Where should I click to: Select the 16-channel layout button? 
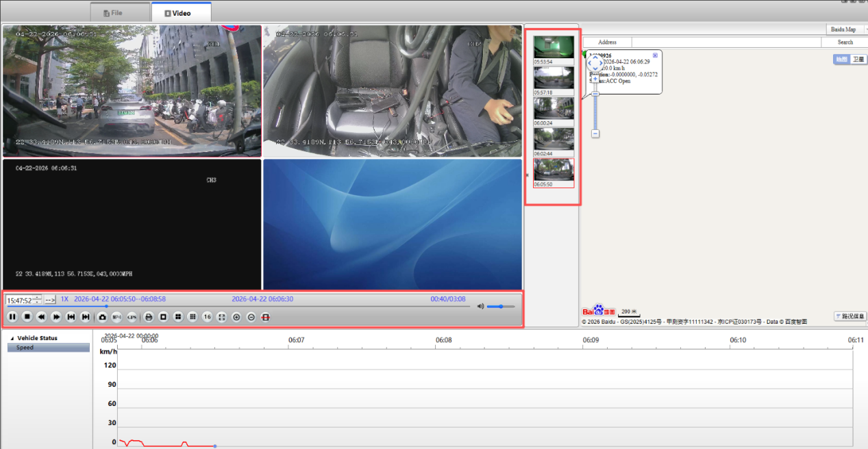click(208, 317)
